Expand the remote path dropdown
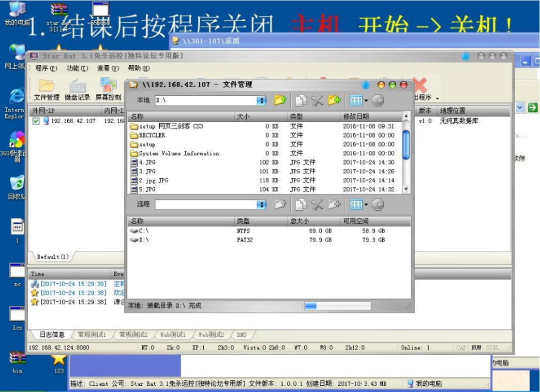 coord(262,205)
